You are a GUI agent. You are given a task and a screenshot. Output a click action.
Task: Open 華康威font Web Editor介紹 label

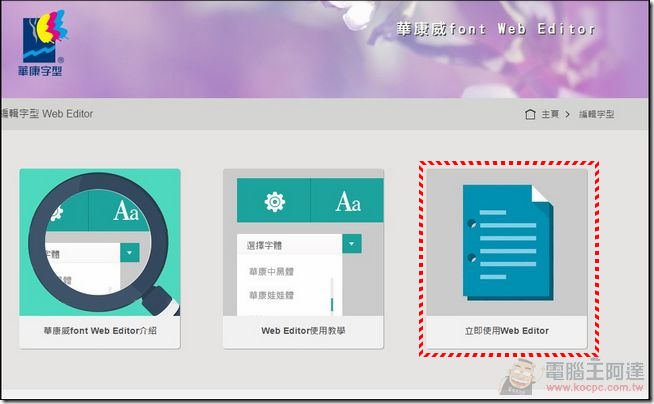tap(100, 331)
